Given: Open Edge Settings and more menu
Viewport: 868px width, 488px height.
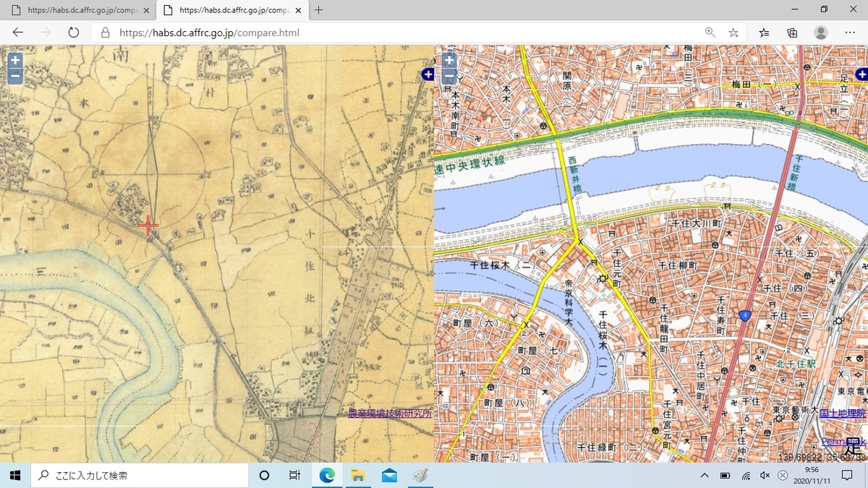Looking at the screenshot, I should (850, 33).
